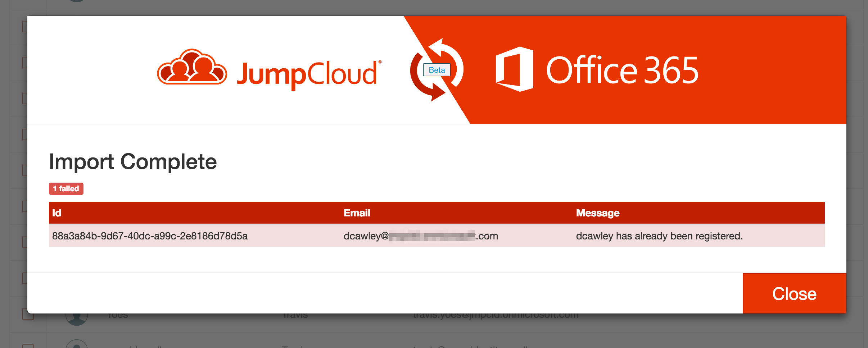
Task: Click the Close button
Action: (x=794, y=293)
